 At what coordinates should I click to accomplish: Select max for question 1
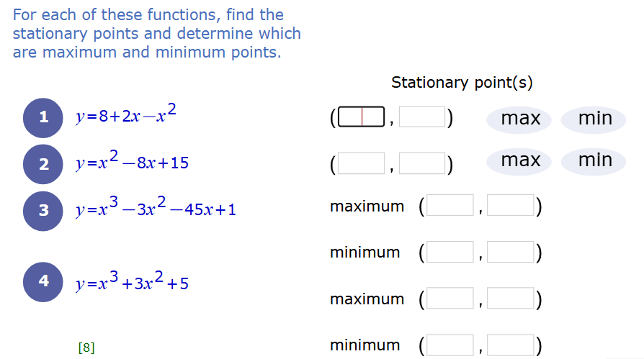tap(519, 119)
